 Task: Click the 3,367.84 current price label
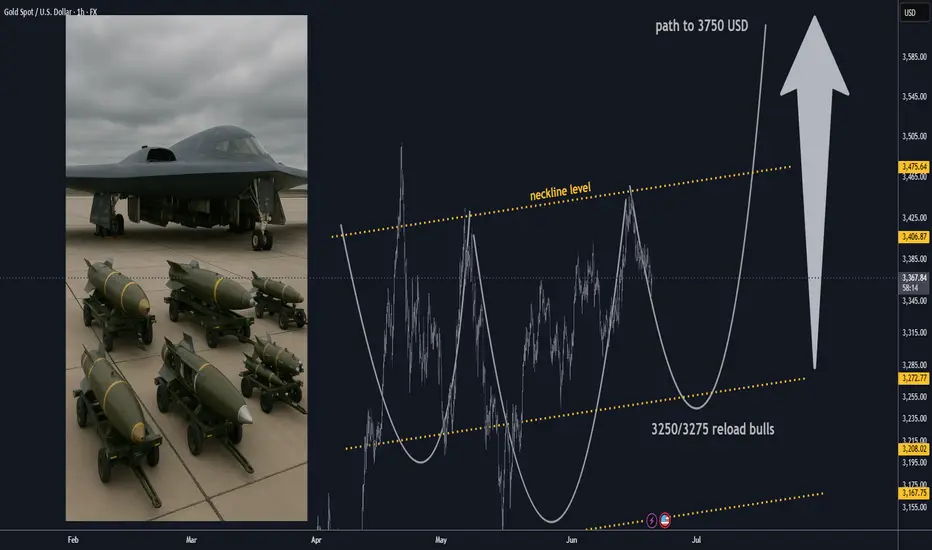click(x=914, y=282)
